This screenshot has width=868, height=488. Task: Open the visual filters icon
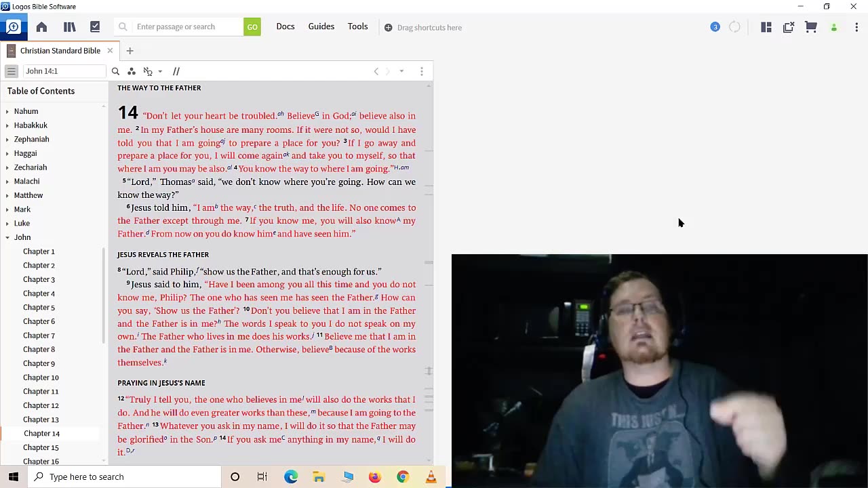132,71
